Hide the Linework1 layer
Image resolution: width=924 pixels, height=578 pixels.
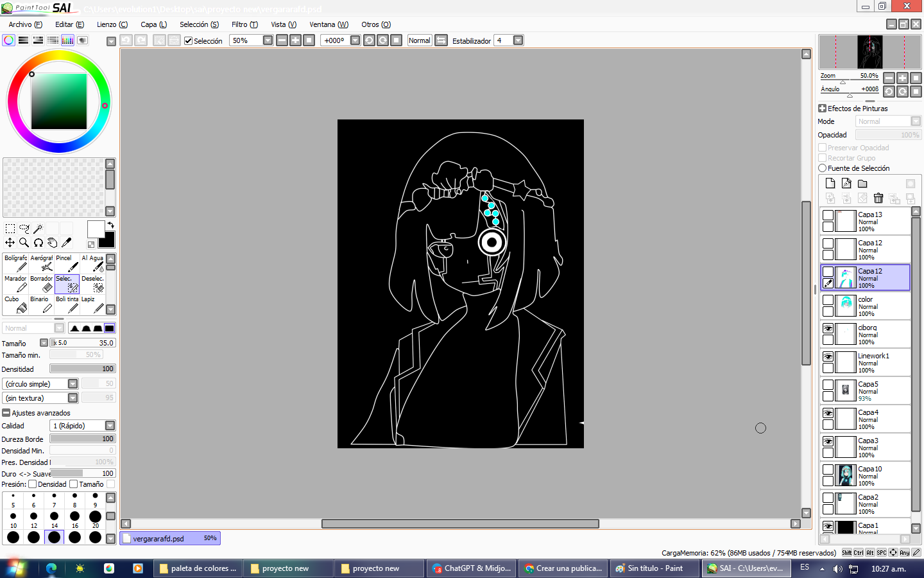[828, 356]
